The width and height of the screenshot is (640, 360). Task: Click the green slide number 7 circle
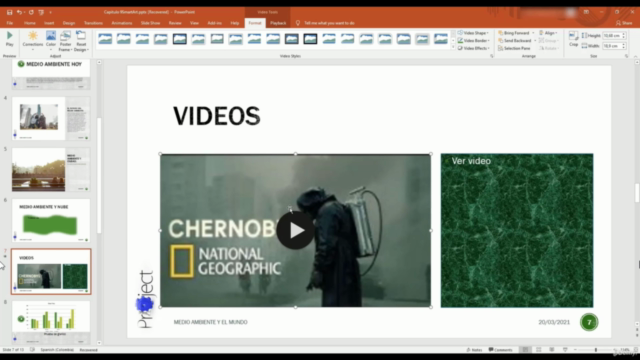point(589,322)
